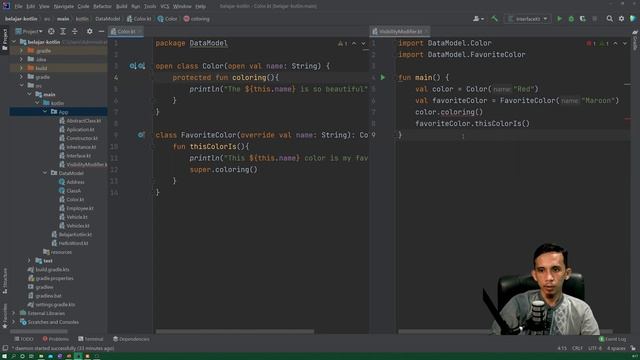The image size is (640, 360).
Task: Click the status bar tool windows toggle icon
Action: [5, 348]
